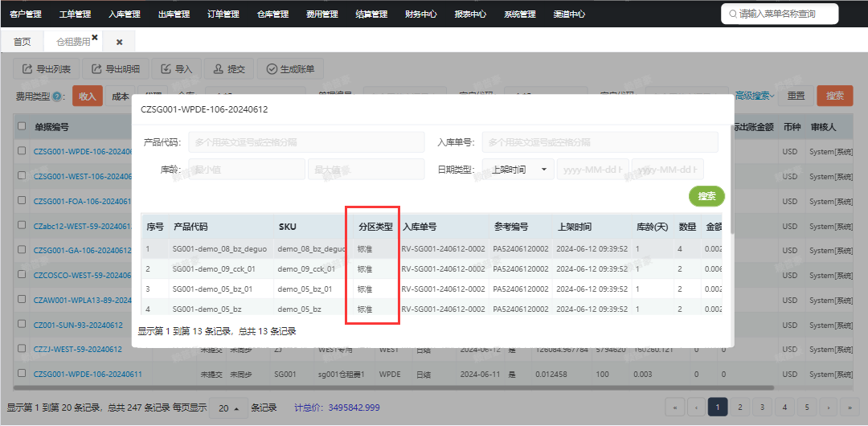
Task: Check the row CZSG001-WPDE-106-20240611 checkbox
Action: (23, 374)
